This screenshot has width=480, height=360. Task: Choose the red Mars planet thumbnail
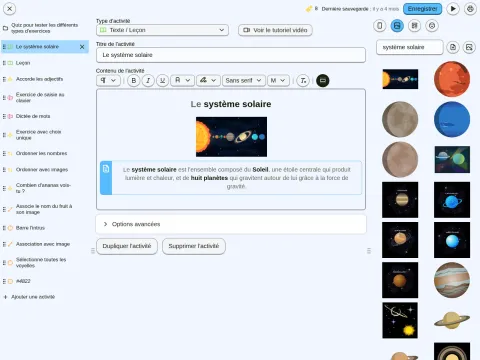tap(452, 79)
